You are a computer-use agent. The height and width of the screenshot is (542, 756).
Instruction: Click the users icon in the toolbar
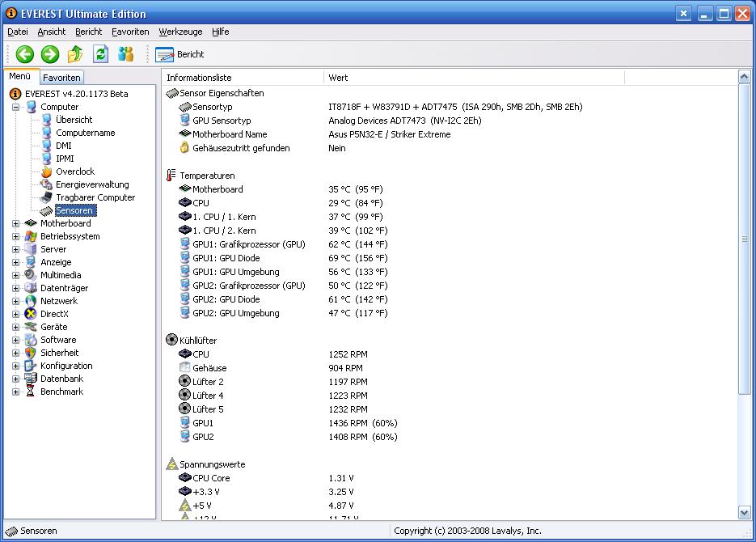coord(125,54)
